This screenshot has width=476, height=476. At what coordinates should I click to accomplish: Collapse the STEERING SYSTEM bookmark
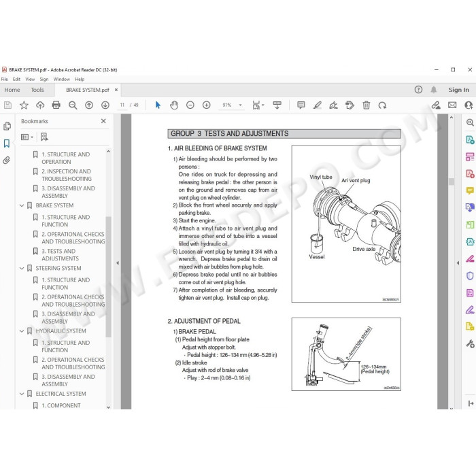point(22,269)
